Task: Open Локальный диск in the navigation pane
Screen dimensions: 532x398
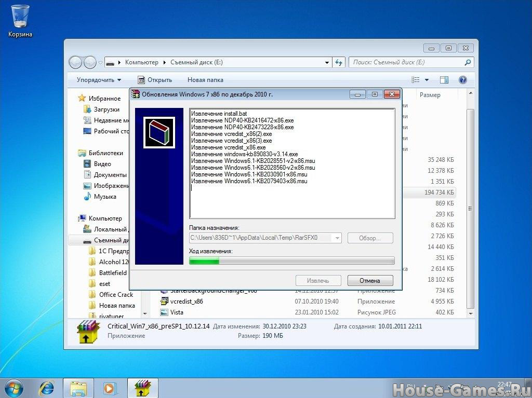Action: (x=105, y=229)
